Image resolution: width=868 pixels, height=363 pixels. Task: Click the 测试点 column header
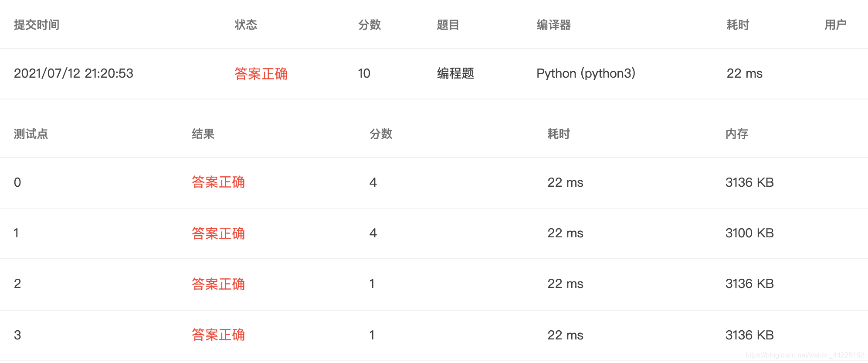click(x=31, y=134)
